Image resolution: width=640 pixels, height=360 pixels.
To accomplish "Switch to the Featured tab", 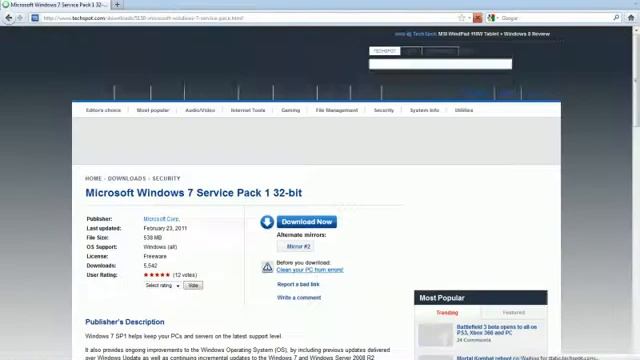I will [514, 313].
